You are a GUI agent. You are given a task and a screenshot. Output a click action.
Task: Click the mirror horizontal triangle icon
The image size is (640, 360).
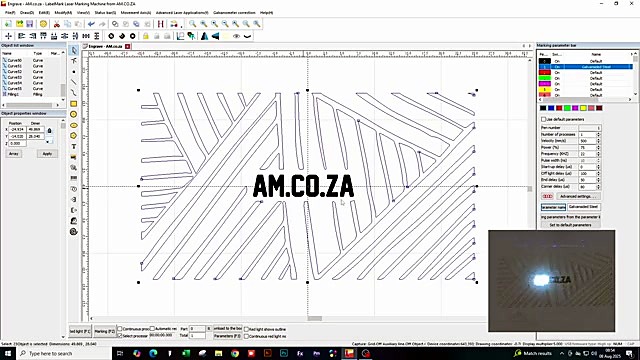pyautogui.click(x=204, y=36)
